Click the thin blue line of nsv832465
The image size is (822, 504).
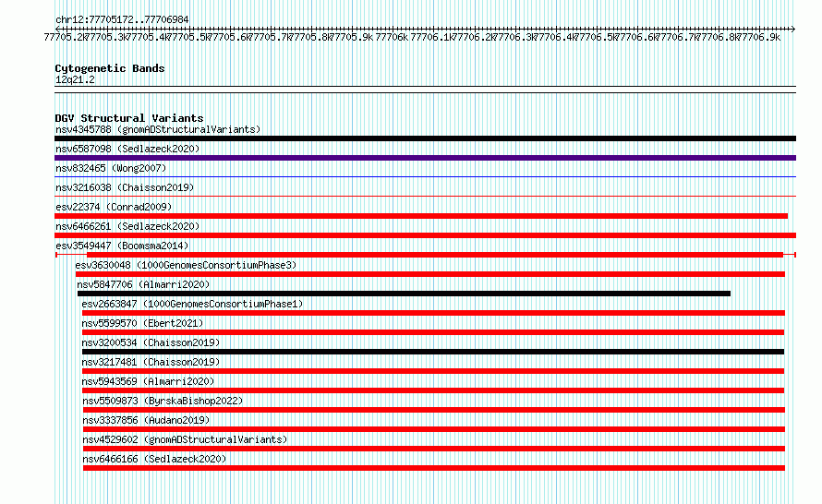click(x=425, y=177)
